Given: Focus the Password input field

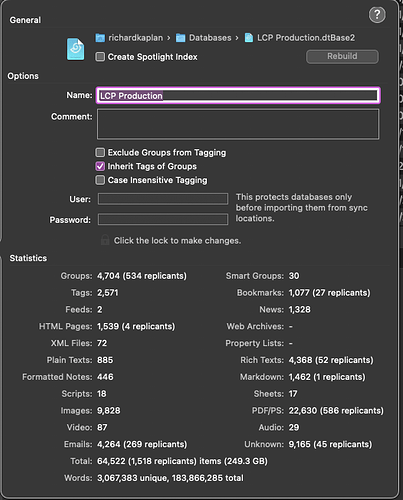Looking at the screenshot, I should [x=163, y=220].
